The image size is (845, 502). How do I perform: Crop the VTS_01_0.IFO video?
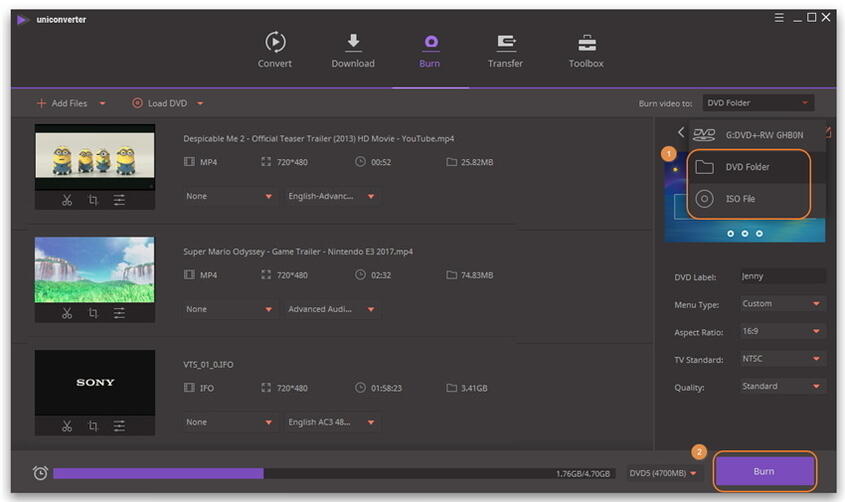click(x=93, y=426)
